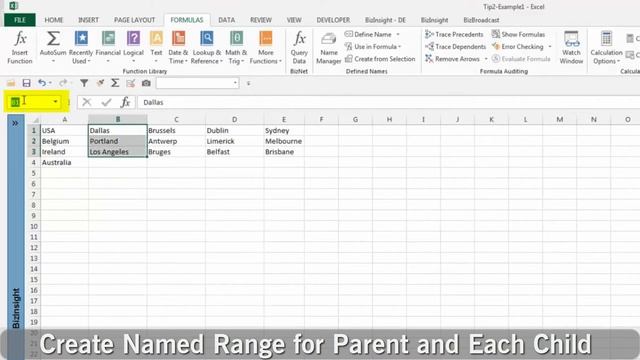Click the Redo icon

coord(63,83)
